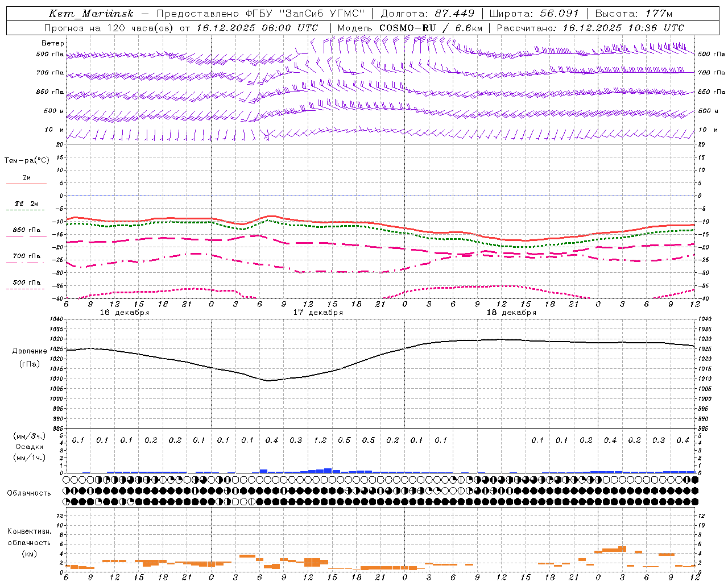Click the (мм/3ч.) unit label
728x582 pixels.
coord(30,436)
